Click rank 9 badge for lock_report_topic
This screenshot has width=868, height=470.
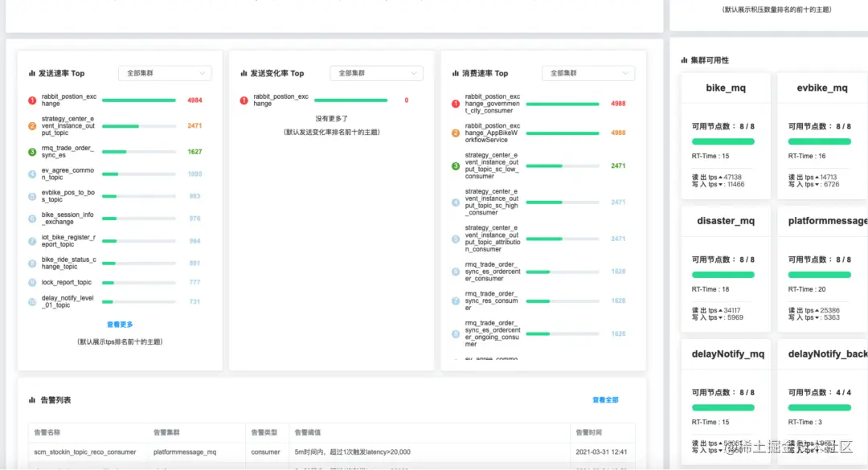coord(32,282)
